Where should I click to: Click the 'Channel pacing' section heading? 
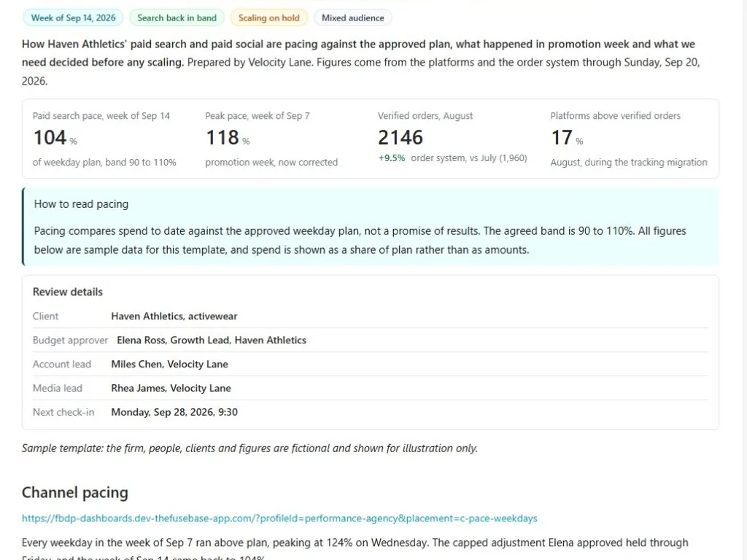click(75, 492)
